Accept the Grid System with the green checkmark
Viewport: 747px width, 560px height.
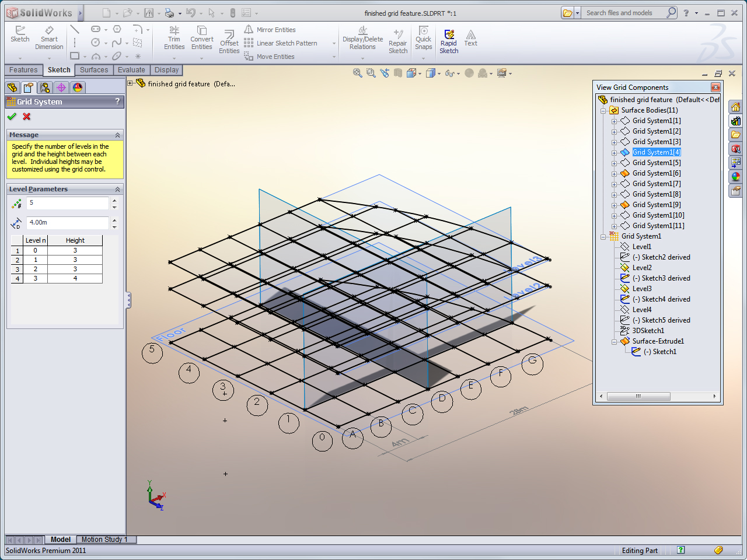(12, 116)
